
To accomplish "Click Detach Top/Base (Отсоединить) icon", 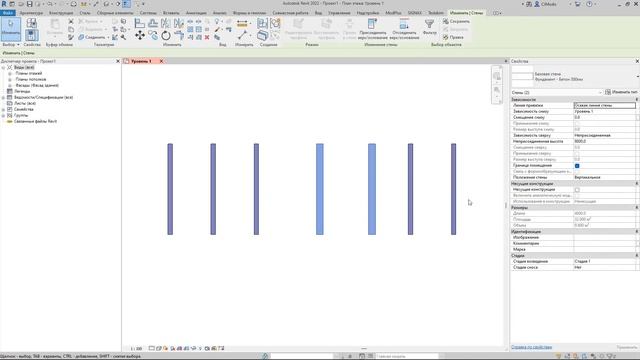I will tap(404, 29).
